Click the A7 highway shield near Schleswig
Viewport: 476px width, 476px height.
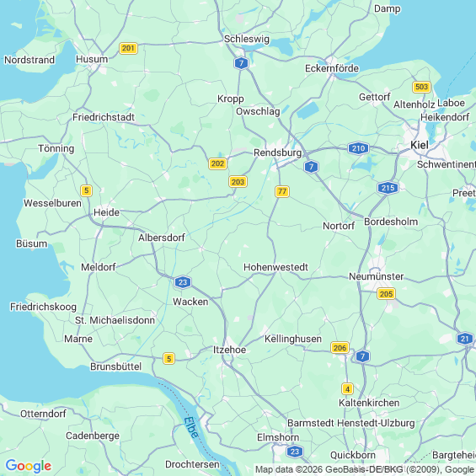point(241,63)
